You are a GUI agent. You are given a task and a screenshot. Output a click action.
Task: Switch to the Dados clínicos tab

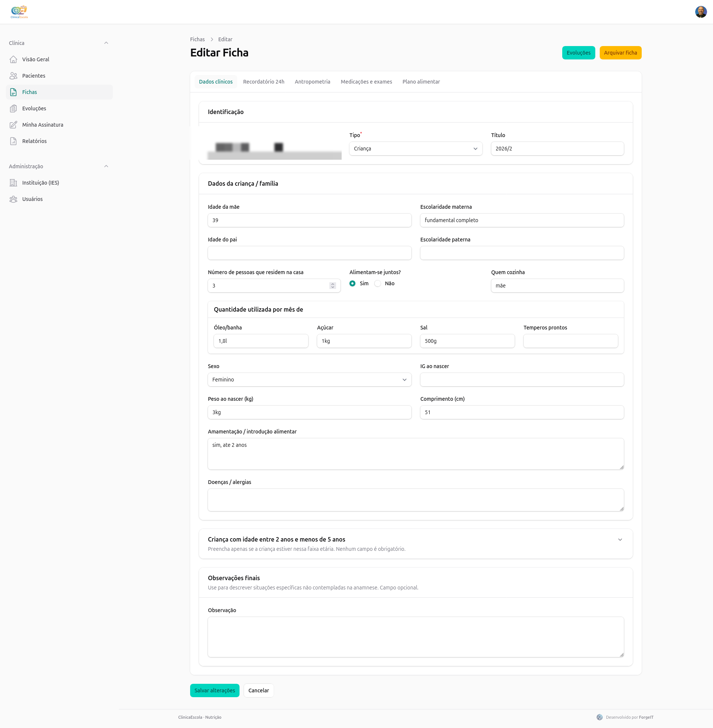(x=216, y=82)
